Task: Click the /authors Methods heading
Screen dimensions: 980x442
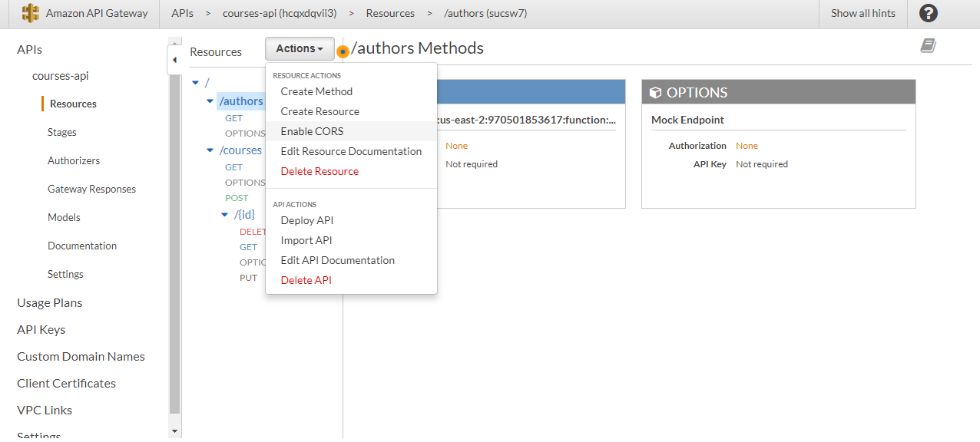Action: point(418,48)
